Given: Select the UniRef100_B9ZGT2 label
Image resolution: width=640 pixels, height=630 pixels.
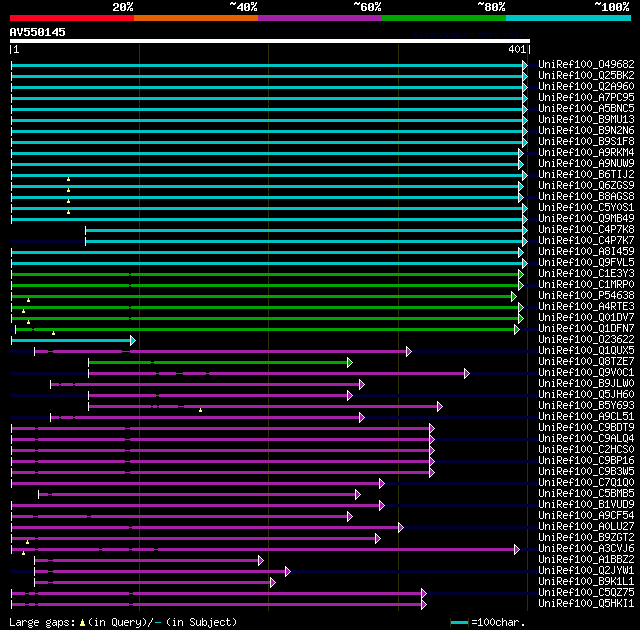Looking at the screenshot, I should click(x=586, y=538).
